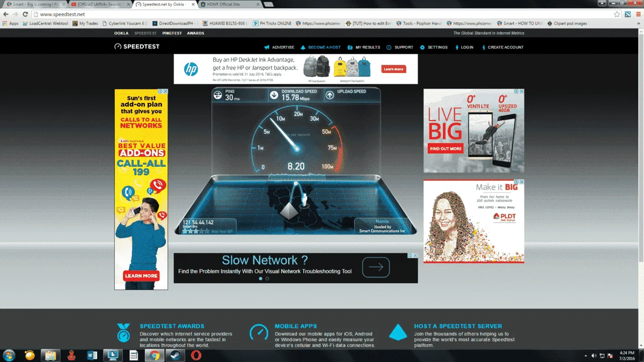The height and width of the screenshot is (362, 644).
Task: Click the arrow button in Slow Network ad
Action: (x=376, y=267)
